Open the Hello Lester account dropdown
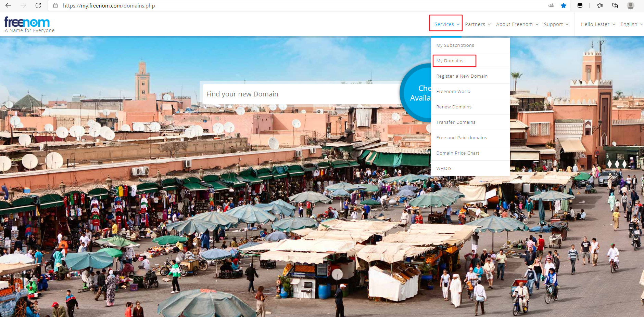Image resolution: width=644 pixels, height=317 pixels. coord(598,24)
